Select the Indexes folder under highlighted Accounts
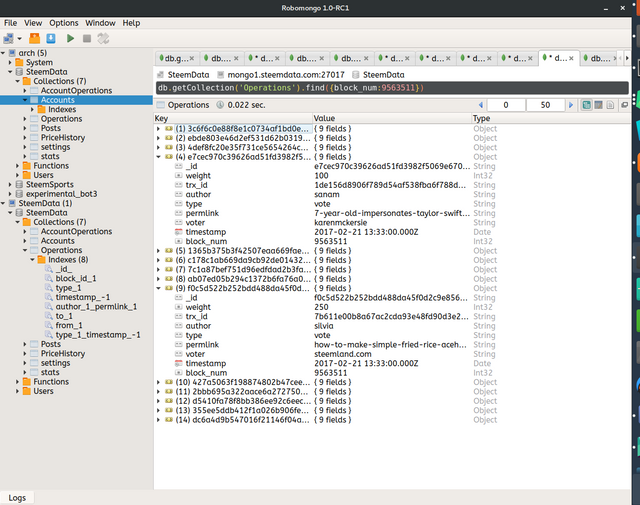The image size is (640, 505). point(62,109)
